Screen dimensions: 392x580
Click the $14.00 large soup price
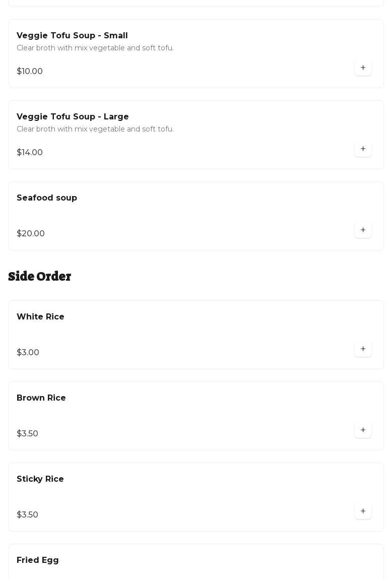point(30,153)
